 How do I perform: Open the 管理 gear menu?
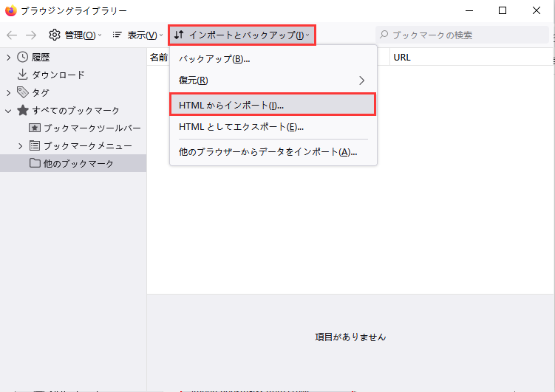[75, 35]
